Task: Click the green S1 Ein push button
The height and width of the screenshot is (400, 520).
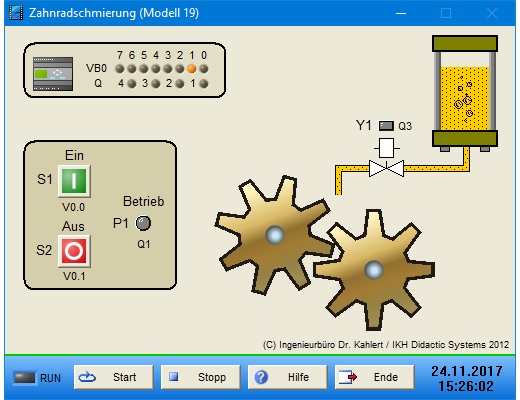Action: click(74, 181)
